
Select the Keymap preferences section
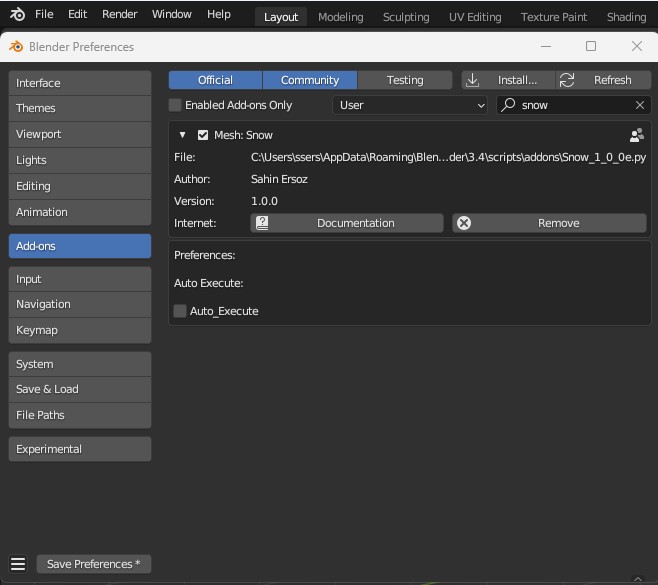pyautogui.click(x=80, y=330)
